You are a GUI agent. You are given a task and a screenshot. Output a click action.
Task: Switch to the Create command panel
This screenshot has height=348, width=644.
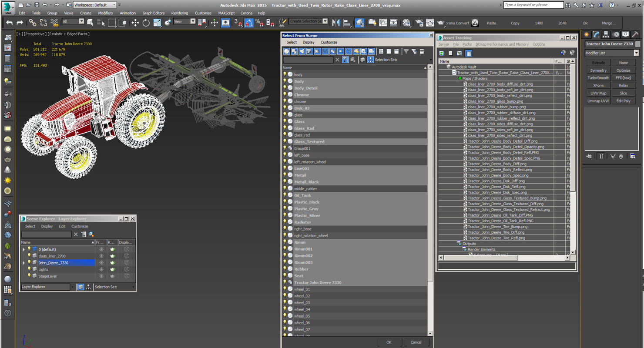pyautogui.click(x=587, y=35)
